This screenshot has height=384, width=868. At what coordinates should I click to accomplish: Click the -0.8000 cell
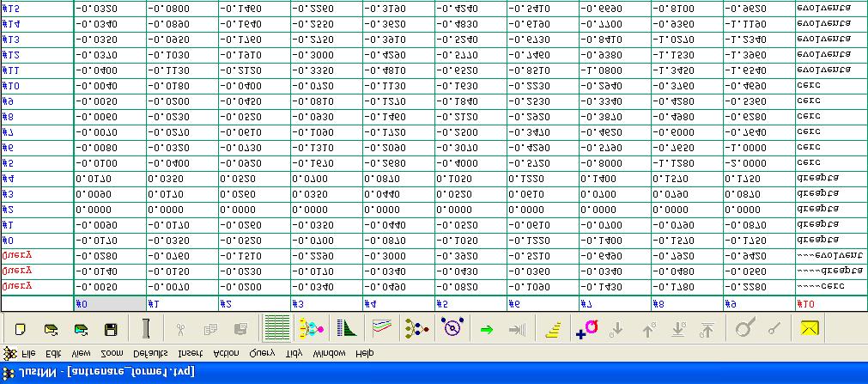coord(615,164)
